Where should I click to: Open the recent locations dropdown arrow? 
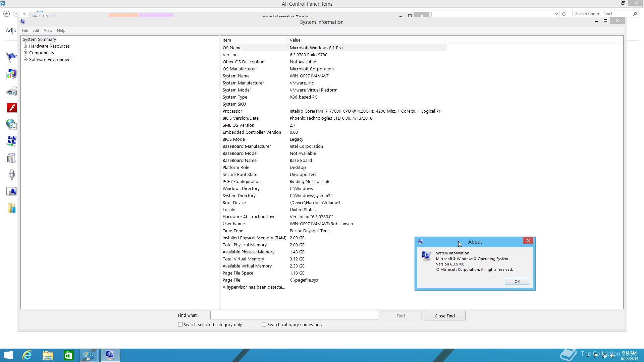(24, 14)
